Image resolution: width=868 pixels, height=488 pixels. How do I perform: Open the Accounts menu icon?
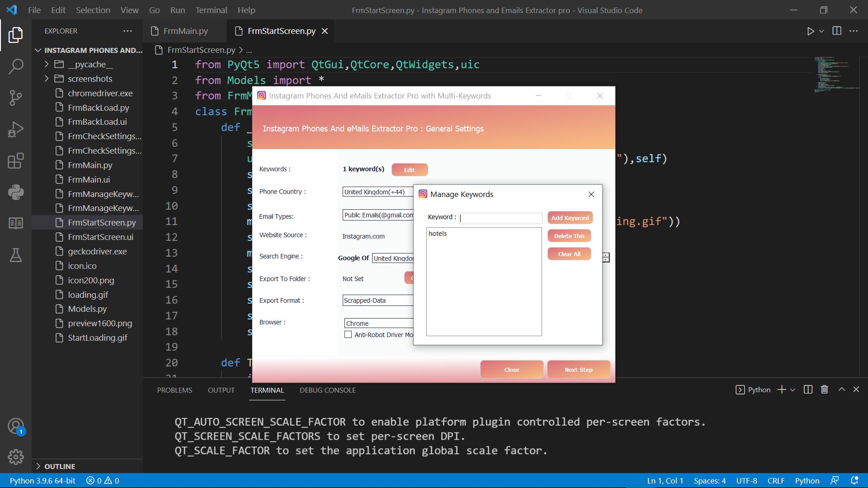point(15,426)
